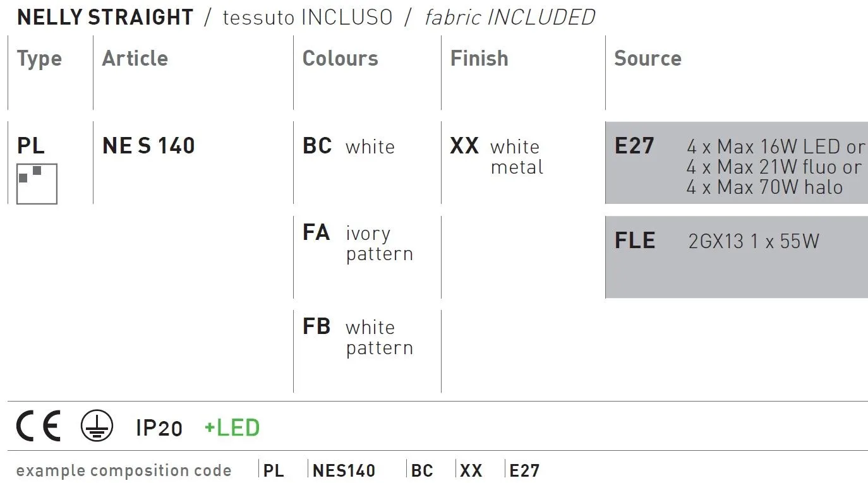The width and height of the screenshot is (868, 483).
Task: Click the Source column header
Action: tap(648, 58)
